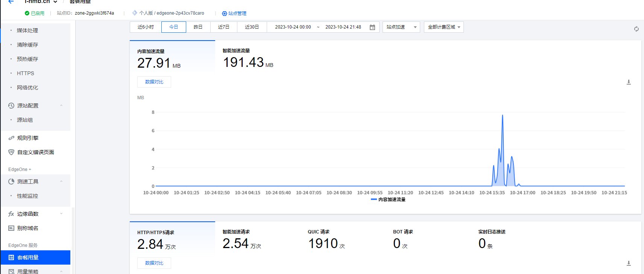The width and height of the screenshot is (644, 274).
Task: Select the 近6小时 time range
Action: point(146,27)
